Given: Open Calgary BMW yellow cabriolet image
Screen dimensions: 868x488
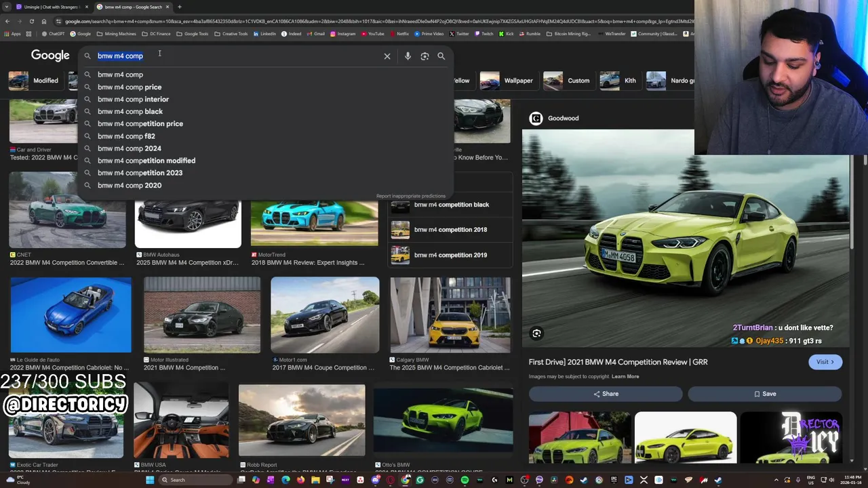Looking at the screenshot, I should [x=450, y=315].
